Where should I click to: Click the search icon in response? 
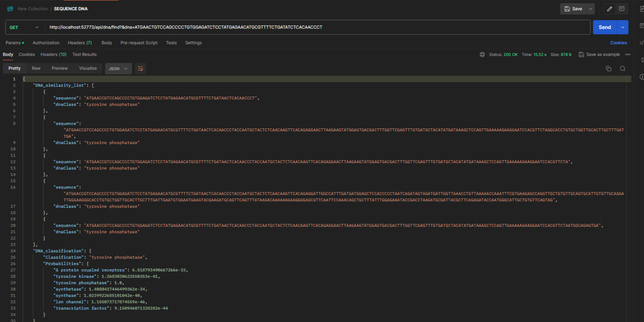tap(623, 69)
